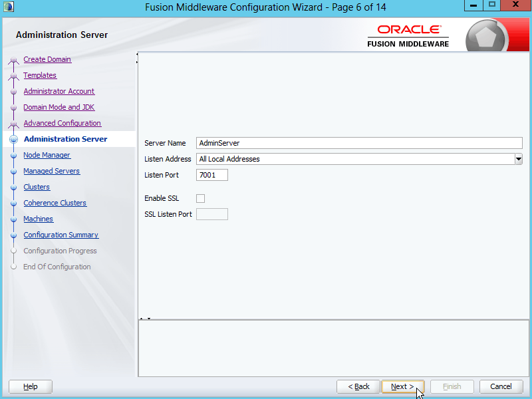Click the Node Manager step bullet icon

(x=13, y=156)
